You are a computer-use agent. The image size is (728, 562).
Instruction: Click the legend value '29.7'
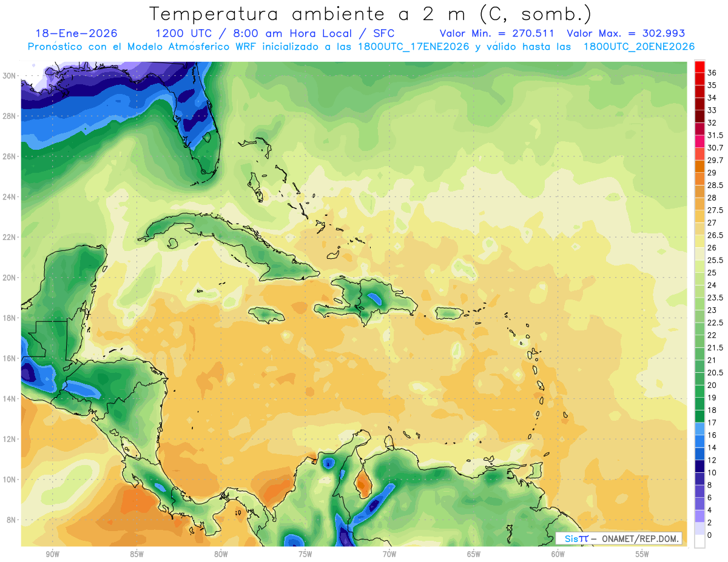(x=715, y=160)
